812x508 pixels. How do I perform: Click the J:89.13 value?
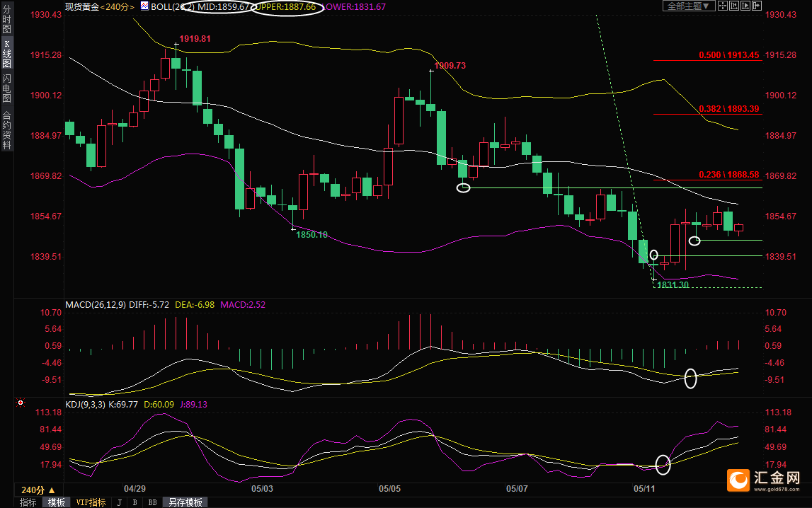194,405
